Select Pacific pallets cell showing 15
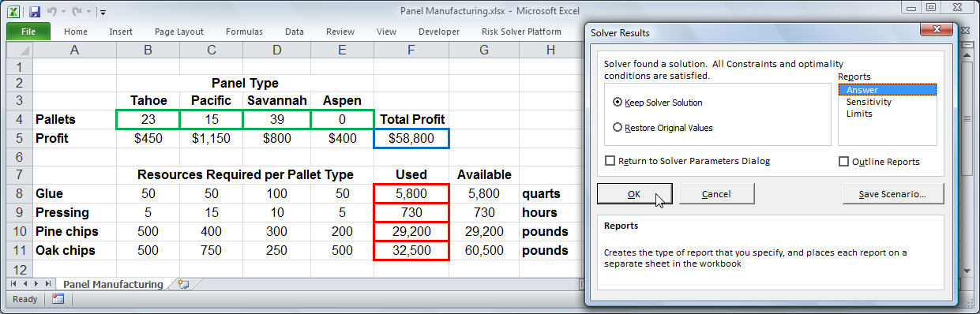The height and width of the screenshot is (314, 980). 211,119
